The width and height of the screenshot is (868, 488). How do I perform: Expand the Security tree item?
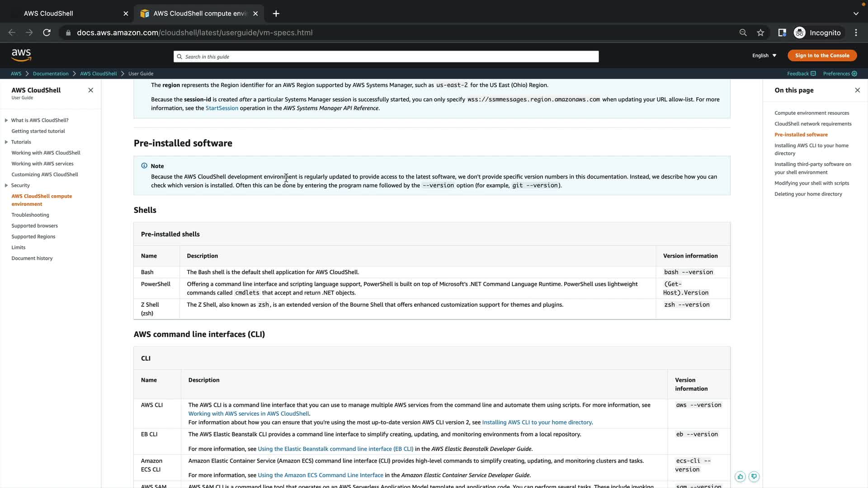point(6,185)
